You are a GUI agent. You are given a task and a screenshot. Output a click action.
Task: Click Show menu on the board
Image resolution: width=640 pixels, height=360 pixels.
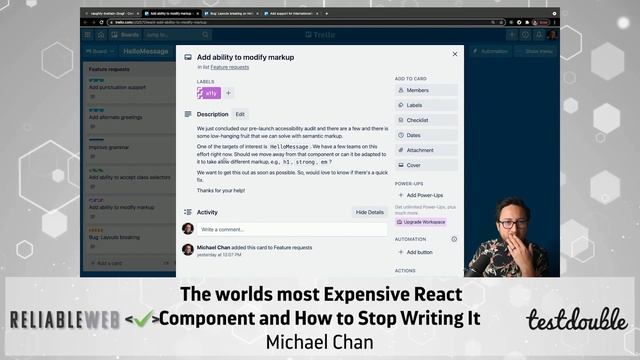click(535, 51)
